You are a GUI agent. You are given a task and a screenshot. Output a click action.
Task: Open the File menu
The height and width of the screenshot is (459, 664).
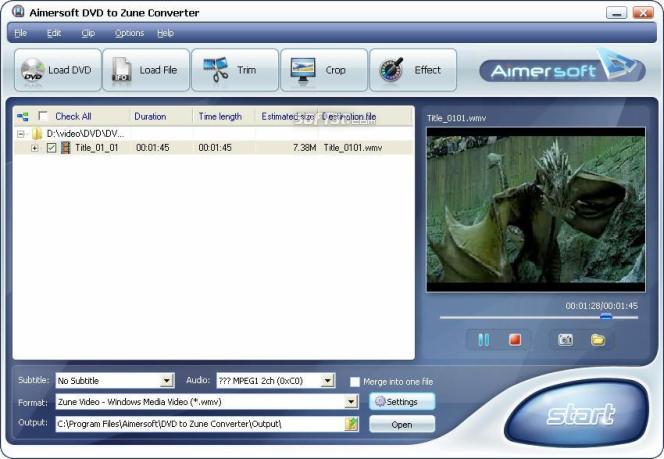coord(20,33)
